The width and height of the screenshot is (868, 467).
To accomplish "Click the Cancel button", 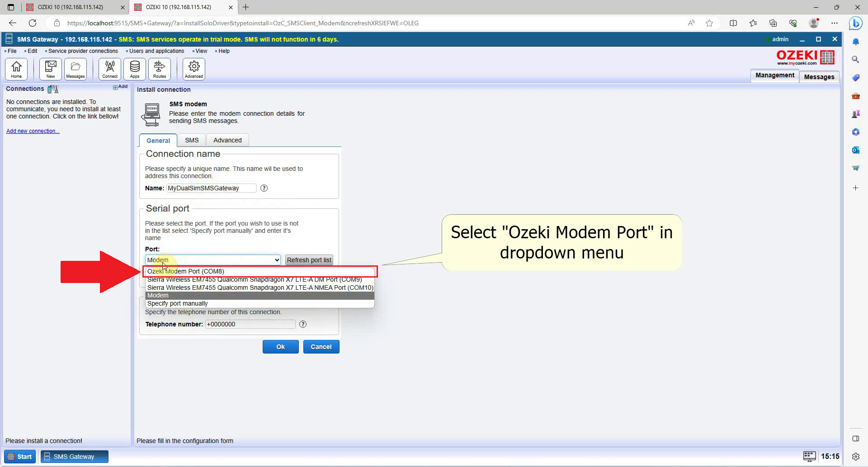I will point(321,347).
